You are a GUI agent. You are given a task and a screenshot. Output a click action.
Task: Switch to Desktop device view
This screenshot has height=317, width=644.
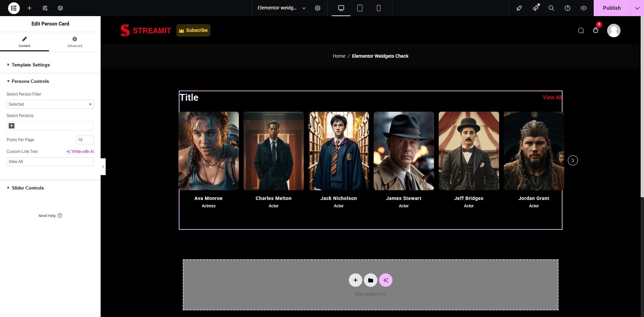coord(341,8)
